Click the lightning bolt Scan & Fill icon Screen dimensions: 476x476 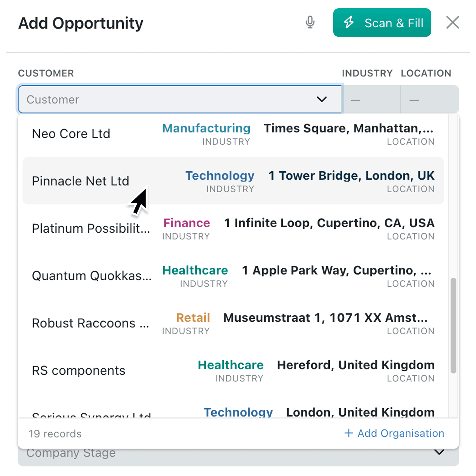[349, 22]
